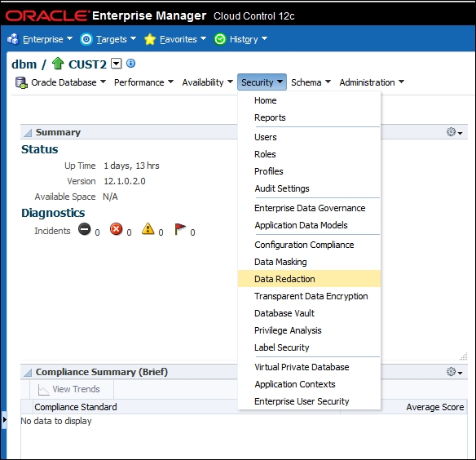The width and height of the screenshot is (476, 460).
Task: Select Application Data Models
Action: [310, 225]
